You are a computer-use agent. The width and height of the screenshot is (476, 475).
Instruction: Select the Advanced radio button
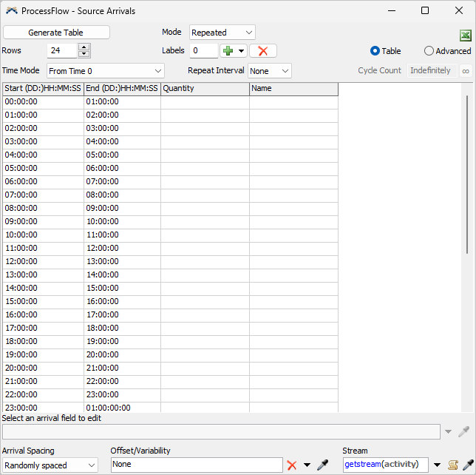click(429, 51)
